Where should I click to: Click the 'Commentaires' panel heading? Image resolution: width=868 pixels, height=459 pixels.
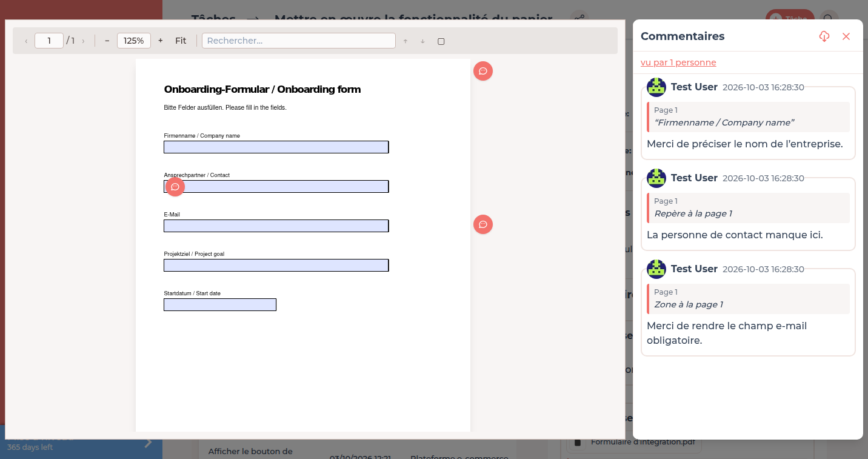[683, 36]
